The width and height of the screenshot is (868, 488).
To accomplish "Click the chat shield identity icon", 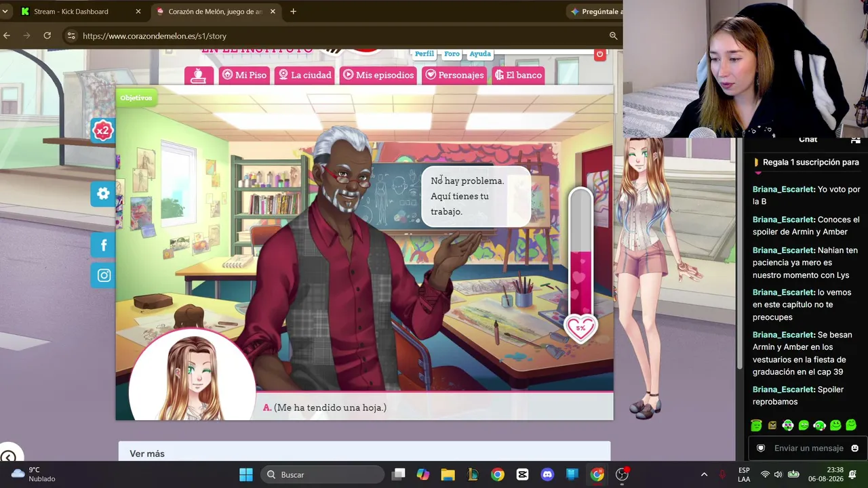I will click(x=761, y=448).
